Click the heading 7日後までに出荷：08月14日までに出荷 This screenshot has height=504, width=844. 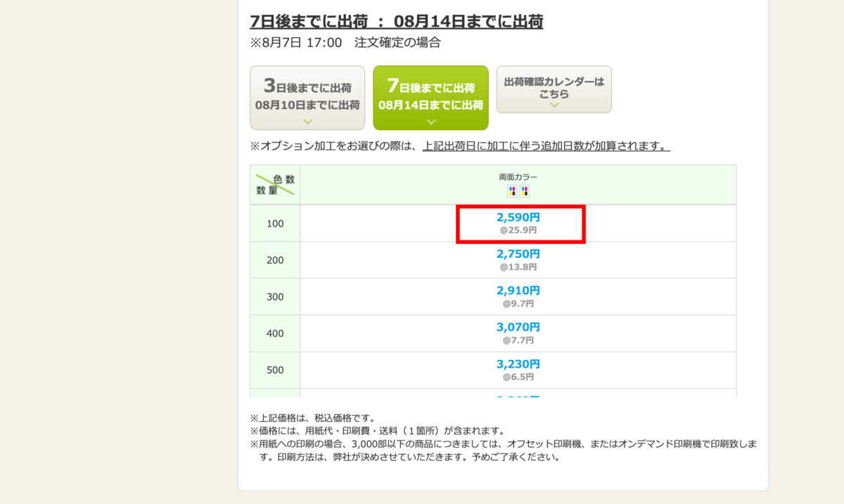pos(397,22)
